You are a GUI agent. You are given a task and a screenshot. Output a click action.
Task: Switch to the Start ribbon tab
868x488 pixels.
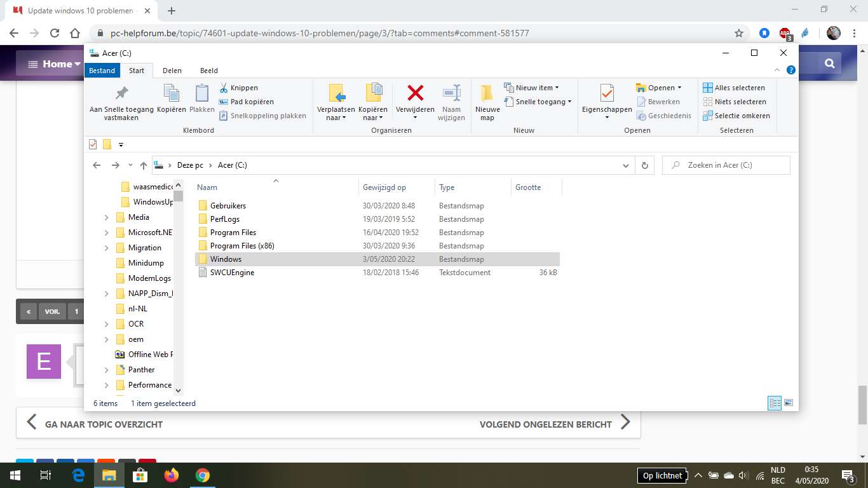point(137,71)
